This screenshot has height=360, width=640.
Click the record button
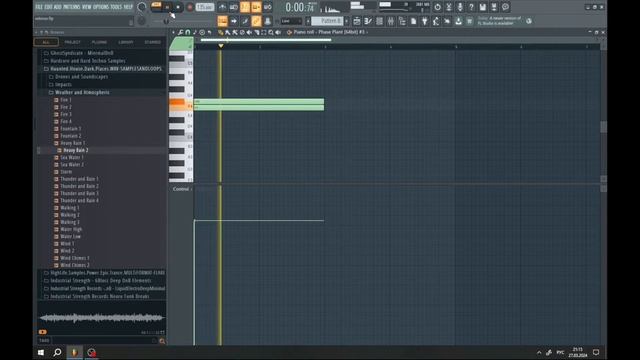pyautogui.click(x=190, y=7)
